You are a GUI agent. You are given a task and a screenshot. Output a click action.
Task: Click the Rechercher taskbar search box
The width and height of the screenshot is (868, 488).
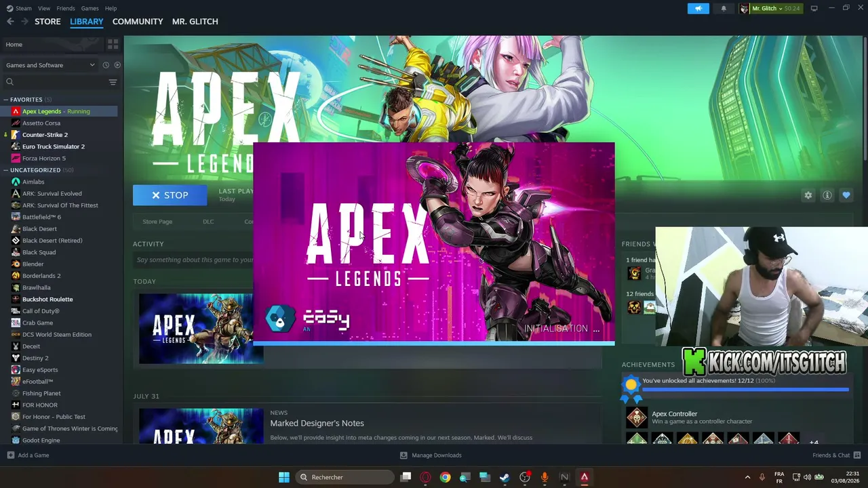point(347,477)
